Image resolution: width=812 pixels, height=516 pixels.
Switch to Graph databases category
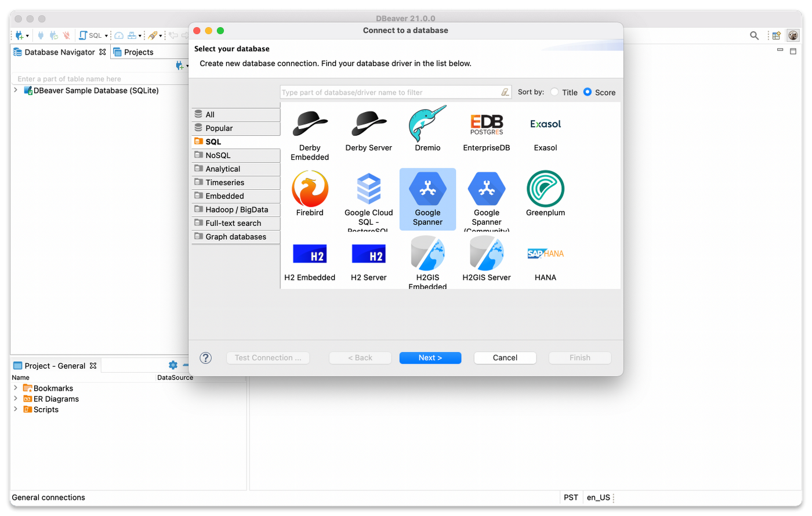(236, 237)
